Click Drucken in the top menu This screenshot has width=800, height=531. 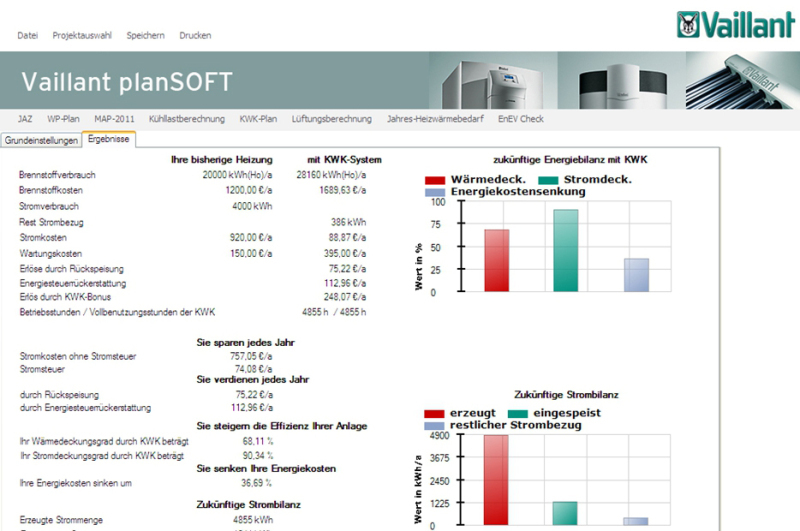tap(195, 35)
